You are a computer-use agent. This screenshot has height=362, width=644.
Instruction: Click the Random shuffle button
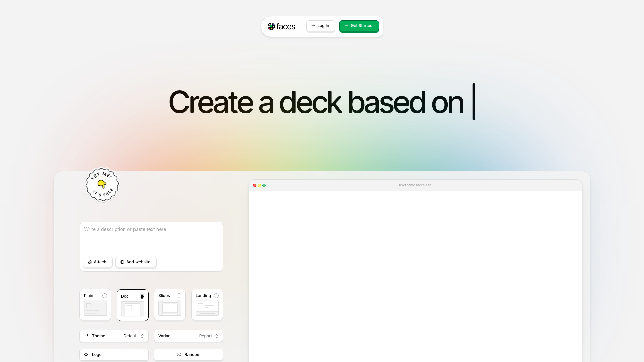pyautogui.click(x=189, y=355)
